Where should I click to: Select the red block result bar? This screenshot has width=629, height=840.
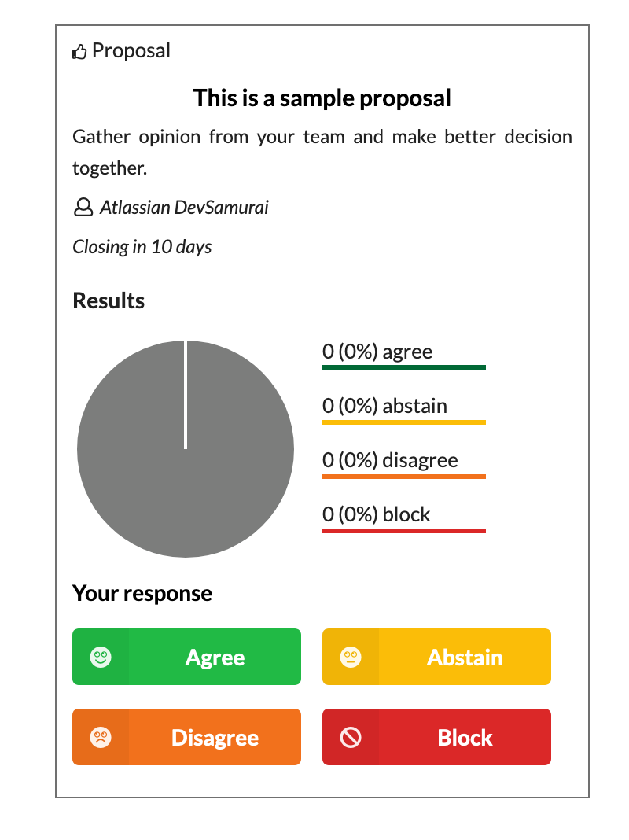click(x=403, y=531)
